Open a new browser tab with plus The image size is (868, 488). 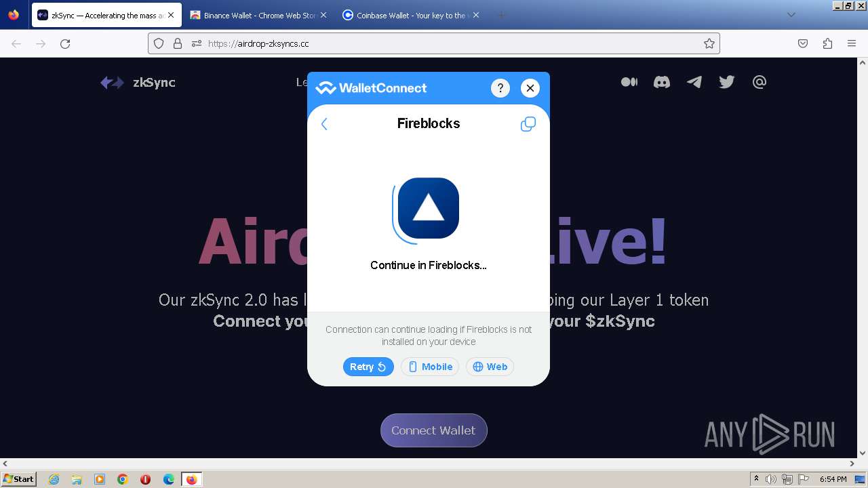[x=502, y=15]
